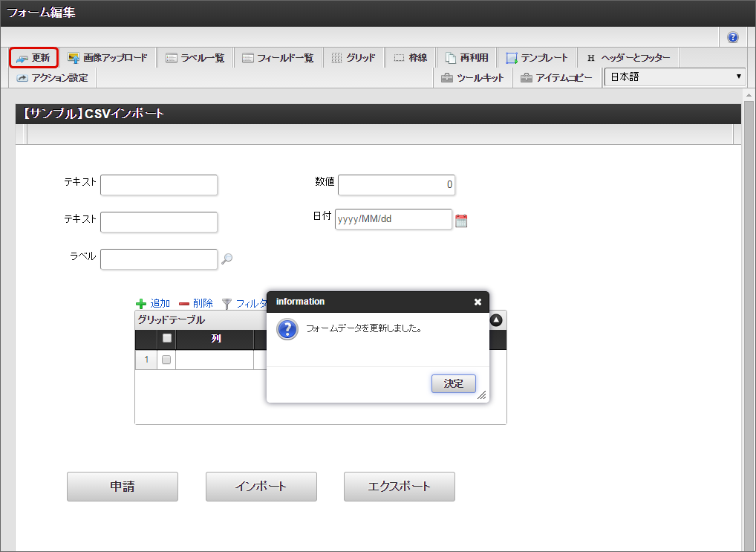The width and height of the screenshot is (756, 552).
Task: Check the row 1 checkbox in grid table
Action: click(x=166, y=360)
